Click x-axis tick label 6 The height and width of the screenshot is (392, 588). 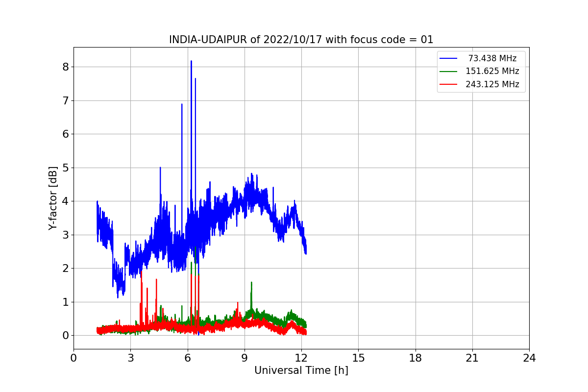tap(187, 358)
